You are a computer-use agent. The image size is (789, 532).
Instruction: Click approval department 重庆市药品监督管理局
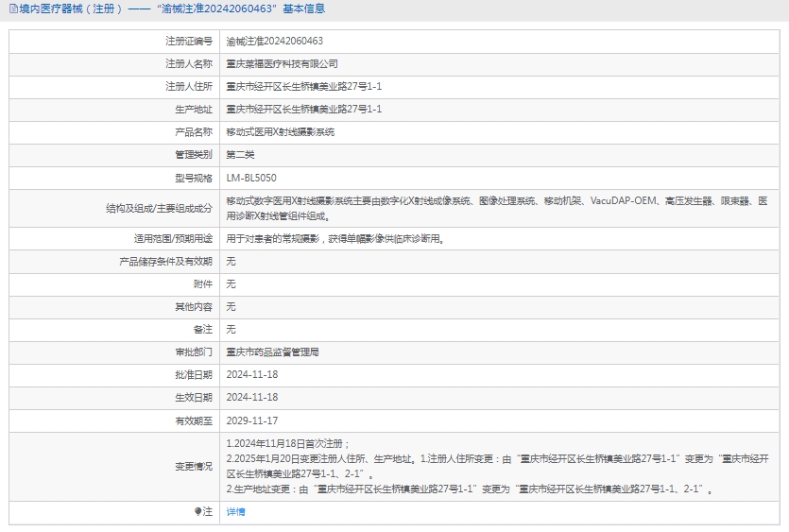point(272,352)
